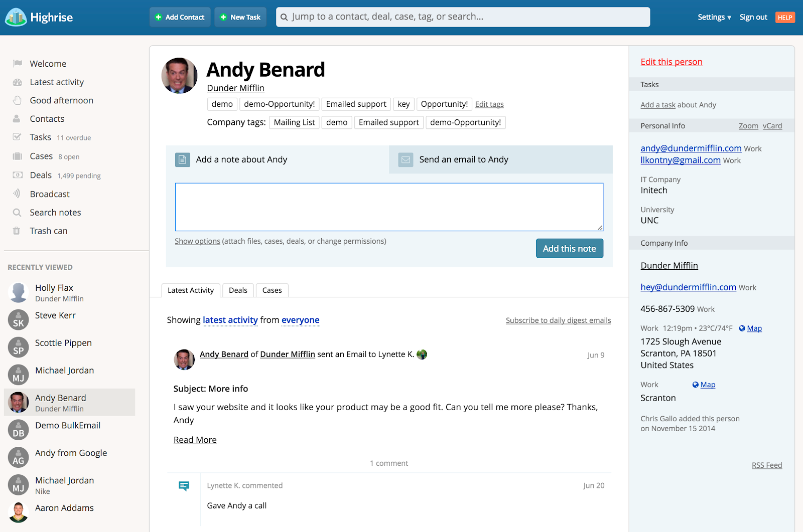Expand Show options for the note

pos(197,241)
